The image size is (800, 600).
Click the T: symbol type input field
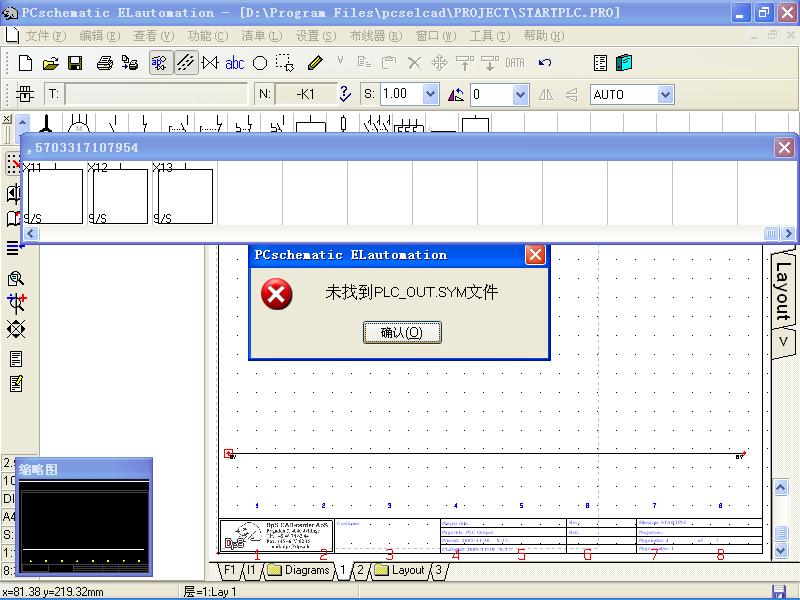(x=157, y=94)
